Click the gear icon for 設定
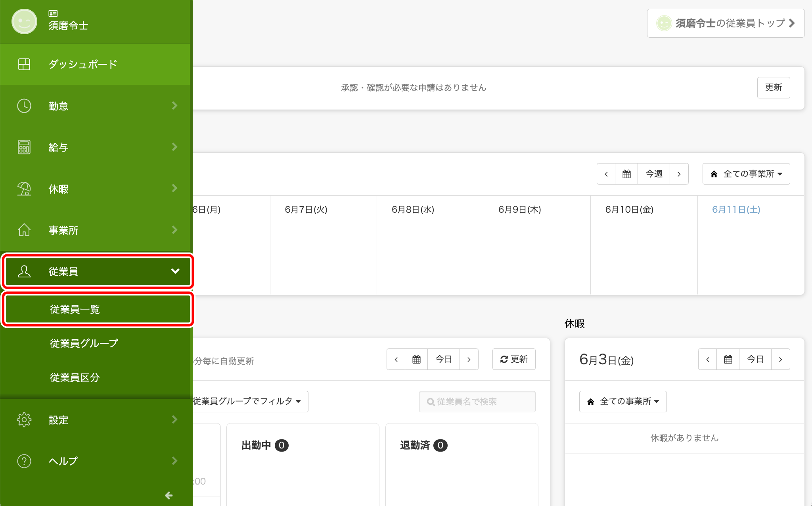The height and width of the screenshot is (506, 812). click(x=24, y=419)
